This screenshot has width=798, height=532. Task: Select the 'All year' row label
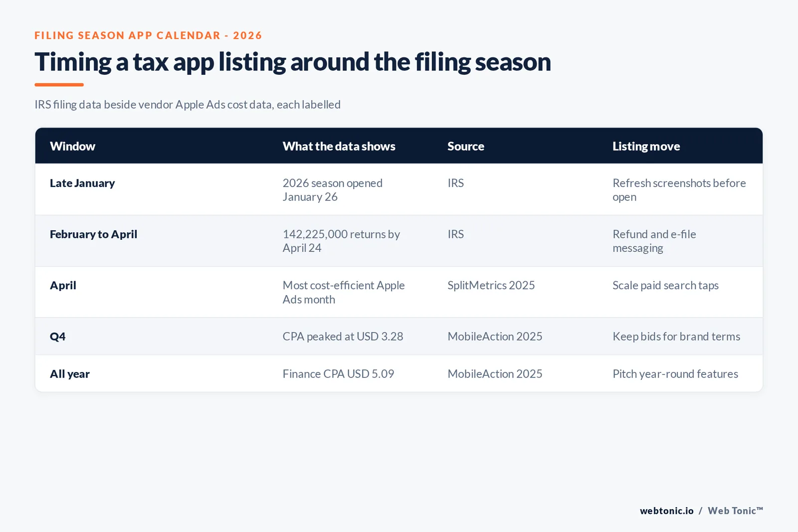(x=70, y=374)
